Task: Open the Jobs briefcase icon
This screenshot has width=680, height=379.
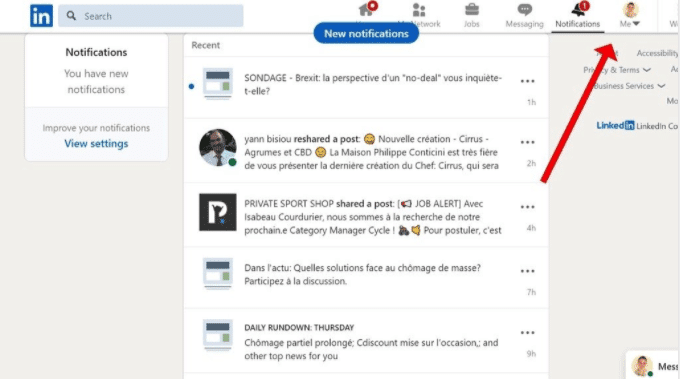Action: (x=471, y=10)
